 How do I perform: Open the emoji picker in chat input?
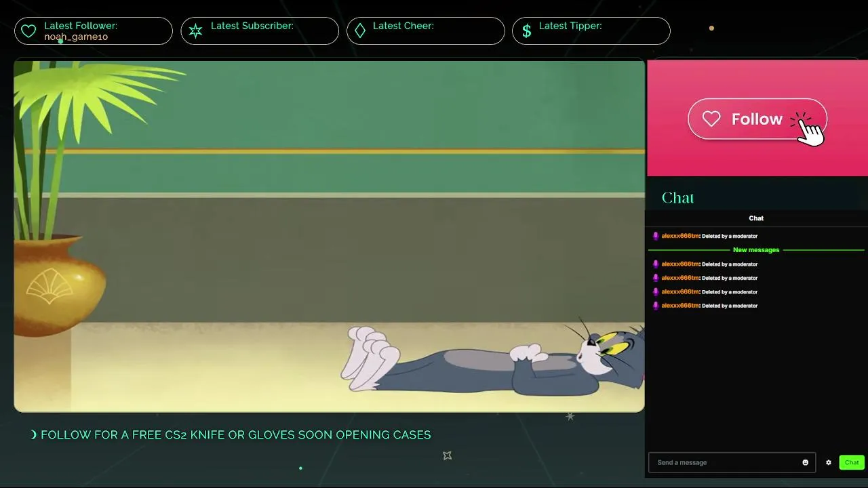pyautogui.click(x=806, y=462)
